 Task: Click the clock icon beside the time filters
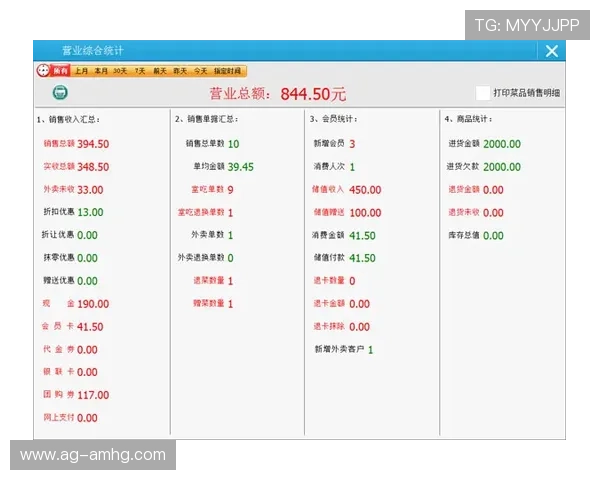[43, 71]
